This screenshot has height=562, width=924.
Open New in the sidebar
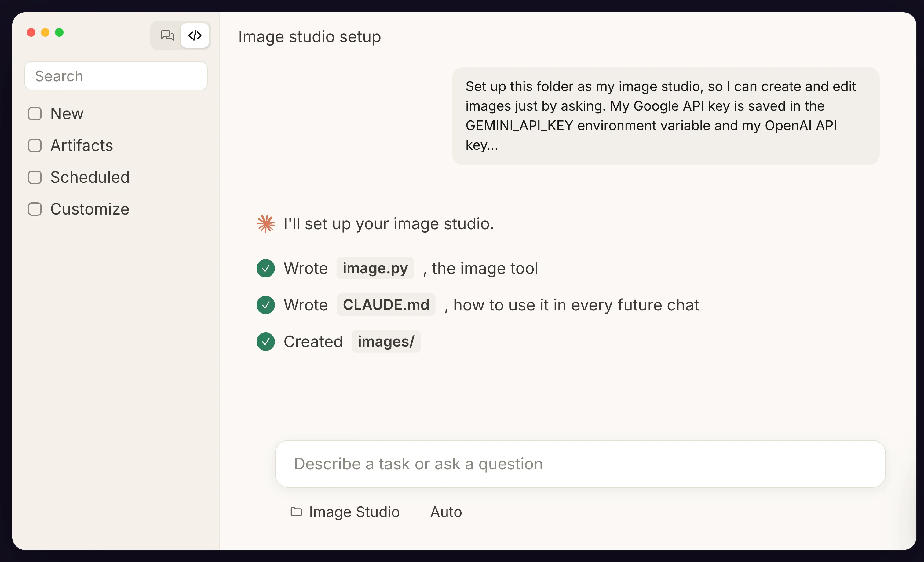coord(67,114)
